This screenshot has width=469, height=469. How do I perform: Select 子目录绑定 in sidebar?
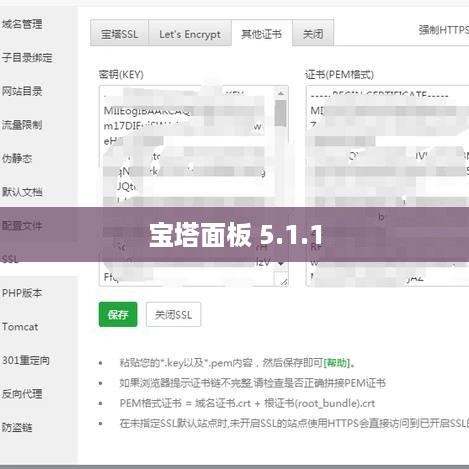27,58
